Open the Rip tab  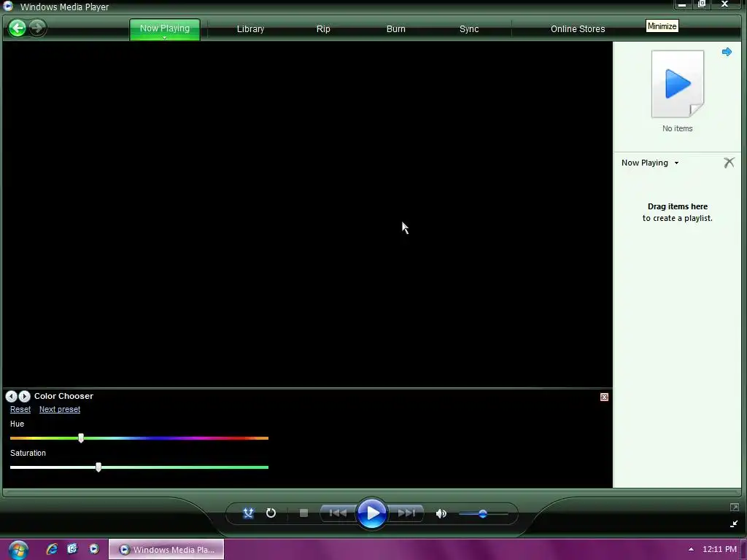click(323, 29)
